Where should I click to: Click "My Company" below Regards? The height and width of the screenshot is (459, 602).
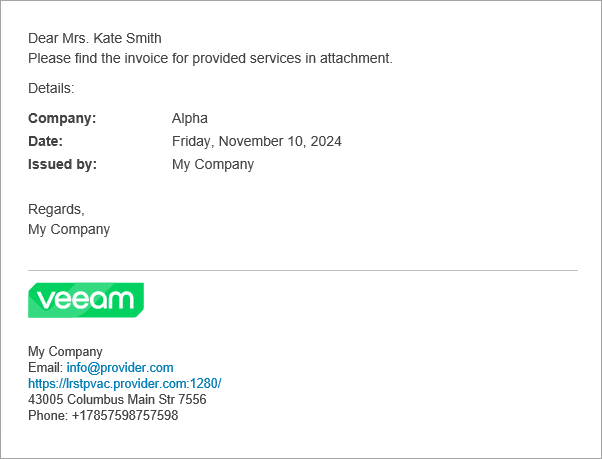point(69,229)
